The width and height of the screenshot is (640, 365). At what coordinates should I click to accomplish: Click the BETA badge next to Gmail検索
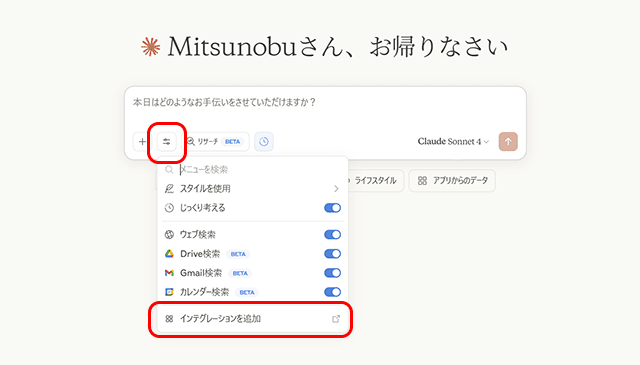(x=240, y=273)
